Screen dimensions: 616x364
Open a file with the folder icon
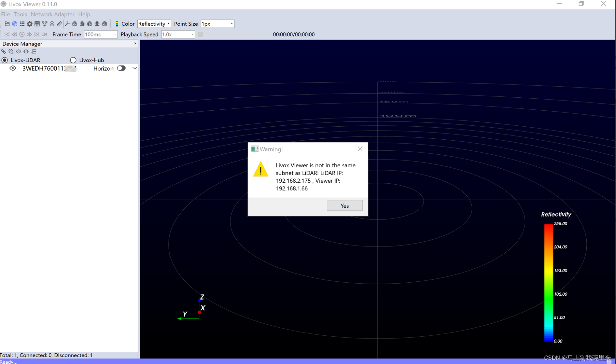tap(7, 24)
